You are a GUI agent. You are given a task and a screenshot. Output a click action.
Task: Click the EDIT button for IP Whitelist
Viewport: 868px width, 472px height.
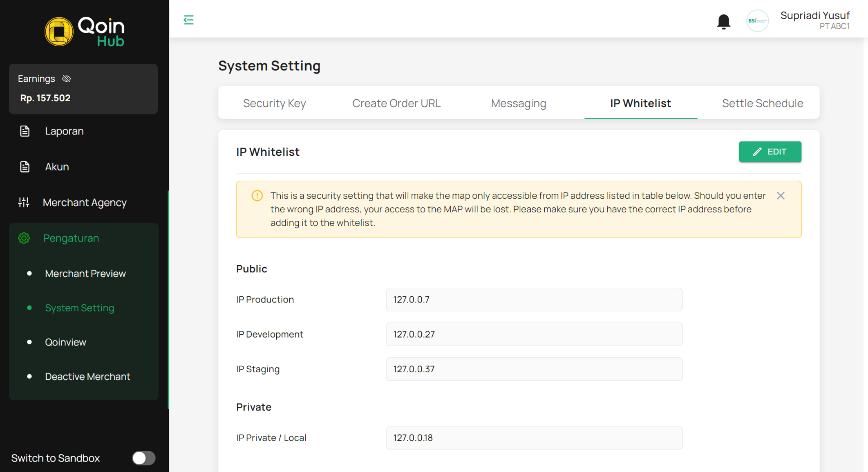[770, 152]
